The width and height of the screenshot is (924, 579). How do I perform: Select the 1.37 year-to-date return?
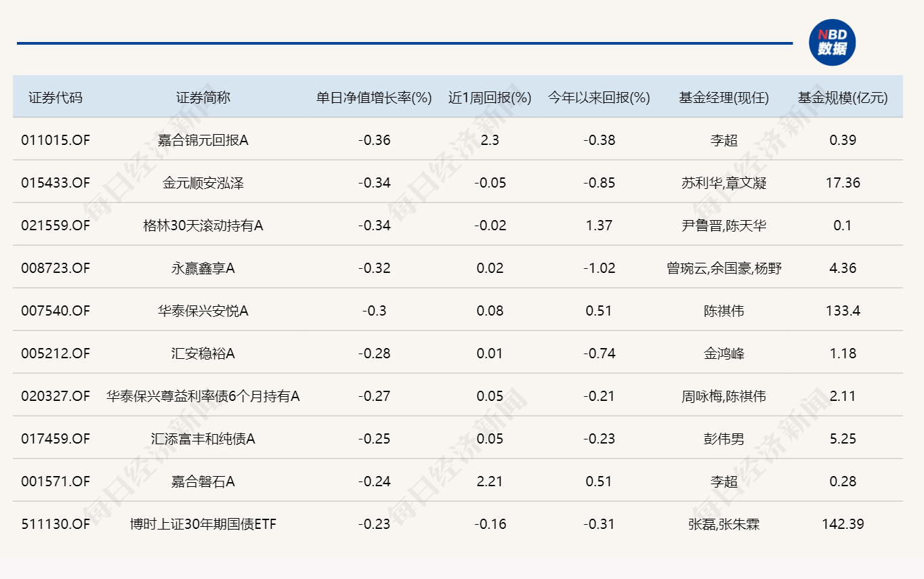(600, 226)
